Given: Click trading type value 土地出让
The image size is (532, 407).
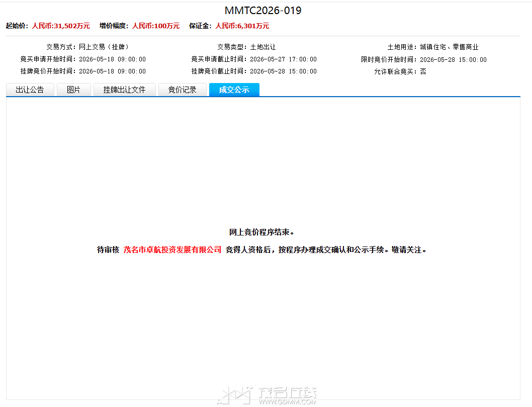Looking at the screenshot, I should click(263, 47).
